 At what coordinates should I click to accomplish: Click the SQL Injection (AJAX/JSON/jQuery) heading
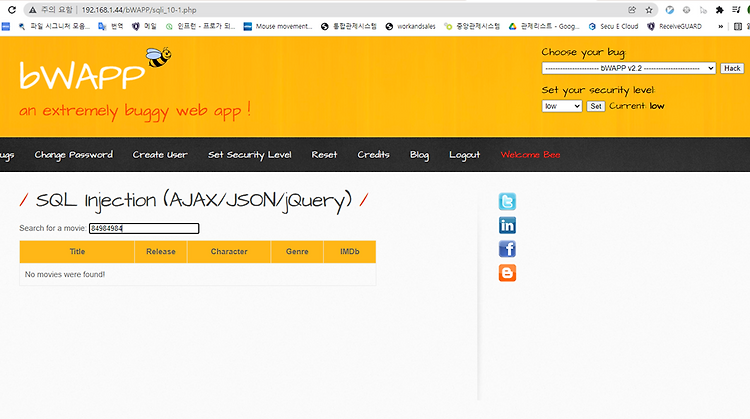(x=194, y=200)
